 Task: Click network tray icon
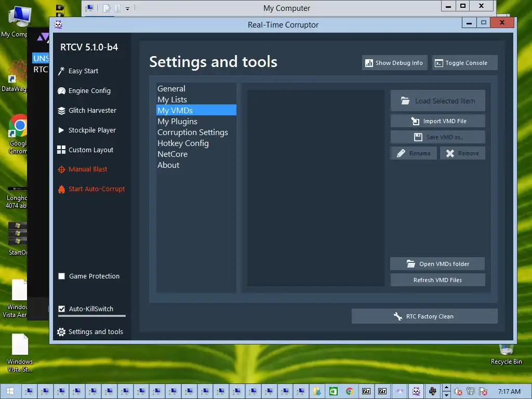[471, 392]
